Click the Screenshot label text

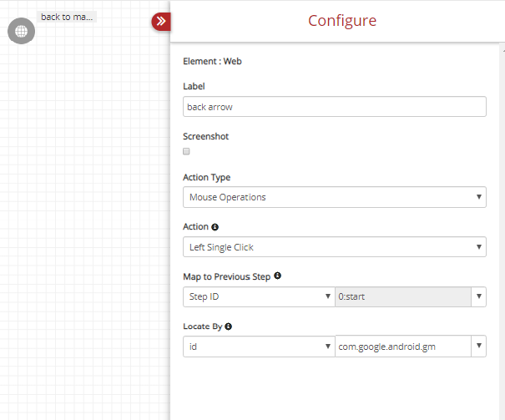pos(206,136)
